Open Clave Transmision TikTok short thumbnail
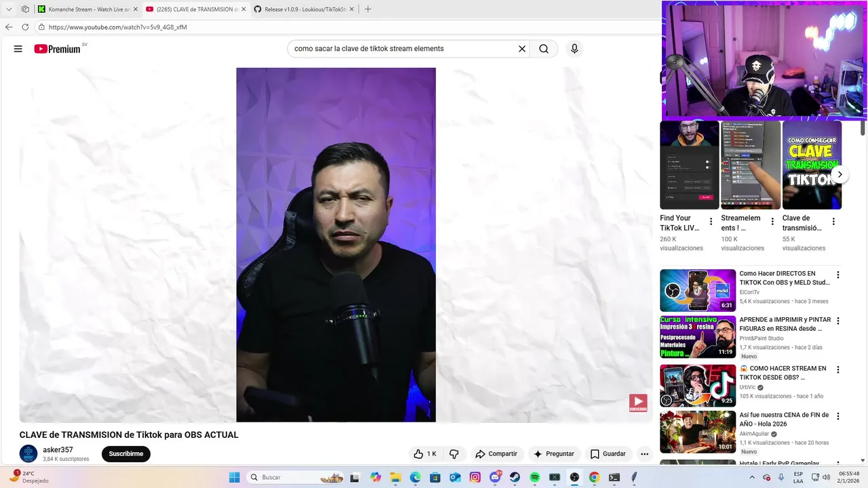The width and height of the screenshot is (868, 488). (x=812, y=165)
